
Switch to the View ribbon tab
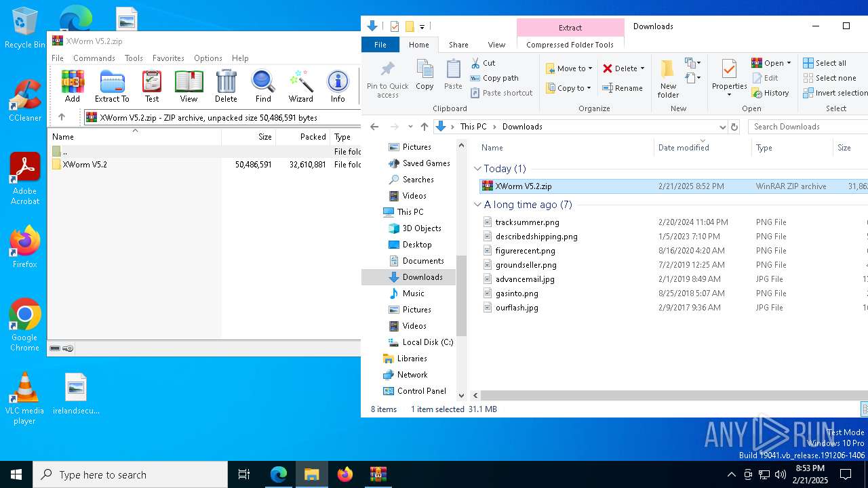coord(496,45)
